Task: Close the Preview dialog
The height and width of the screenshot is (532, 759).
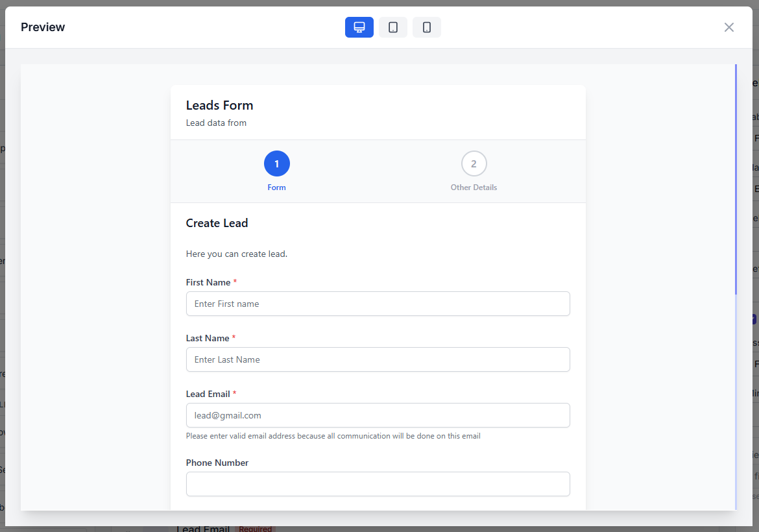Action: [729, 27]
